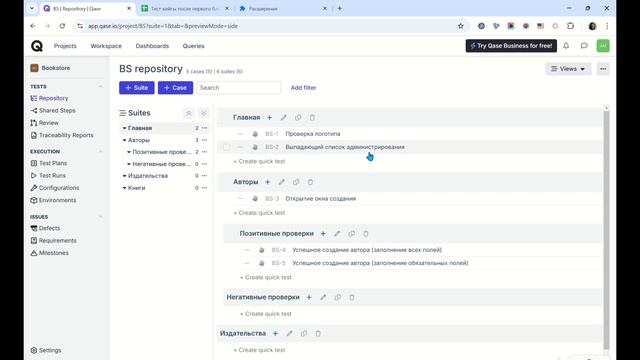Click Try Qase Business for free

(511, 46)
